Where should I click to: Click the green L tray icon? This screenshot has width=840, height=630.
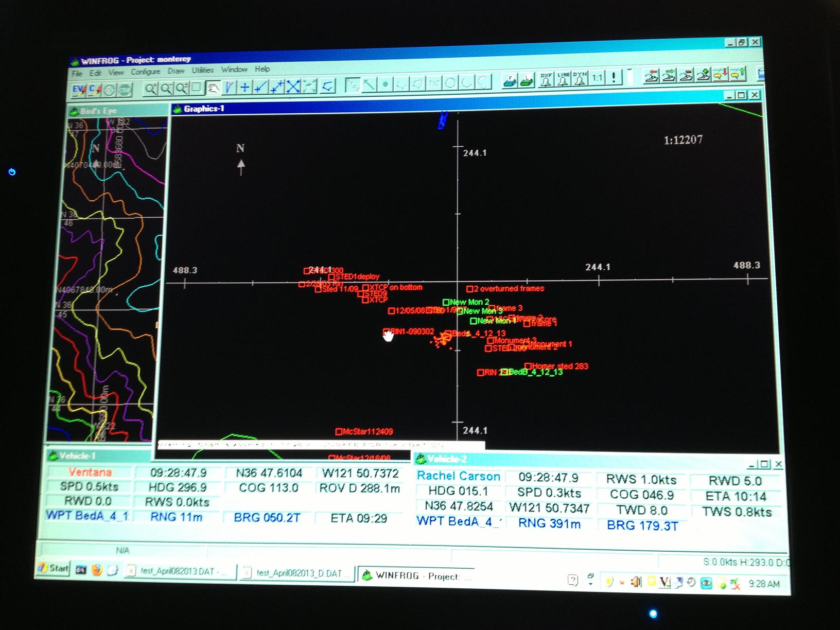tap(527, 80)
